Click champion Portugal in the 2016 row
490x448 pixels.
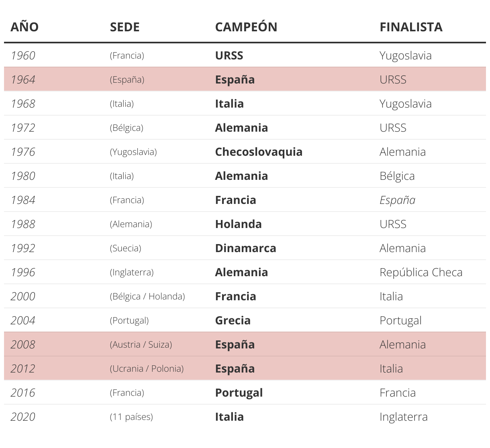pyautogui.click(x=239, y=393)
